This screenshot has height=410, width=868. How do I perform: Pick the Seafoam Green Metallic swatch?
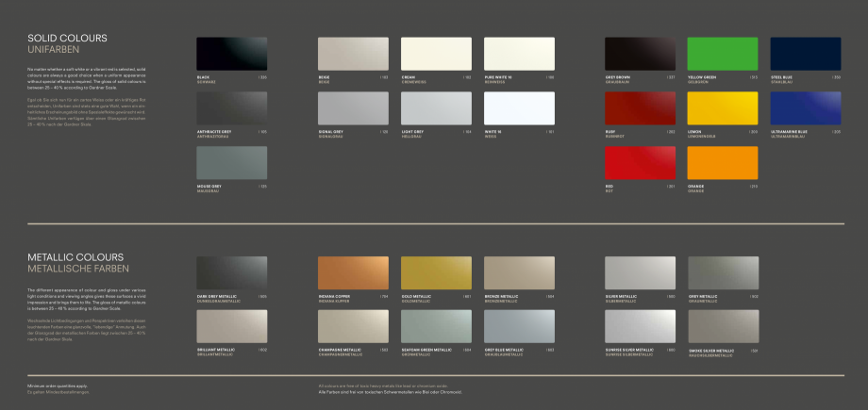436,326
